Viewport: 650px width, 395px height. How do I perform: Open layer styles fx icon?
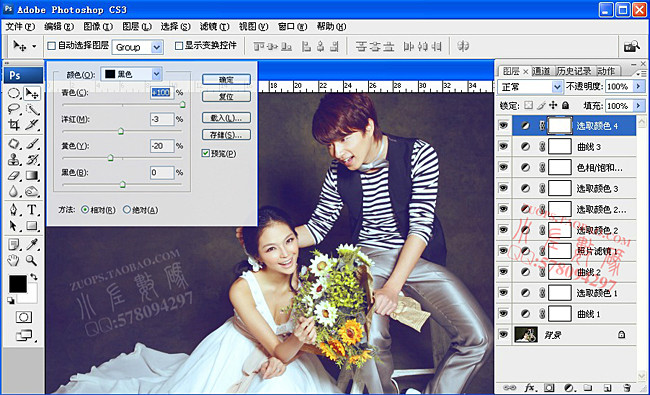529,388
